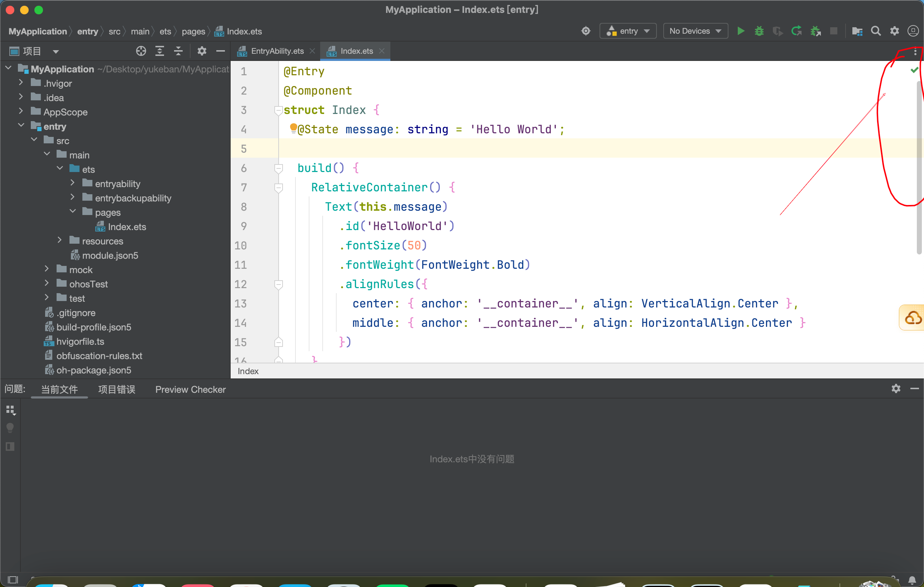This screenshot has width=924, height=587.
Task: Expand the AppScope folder
Action: [x=21, y=111]
